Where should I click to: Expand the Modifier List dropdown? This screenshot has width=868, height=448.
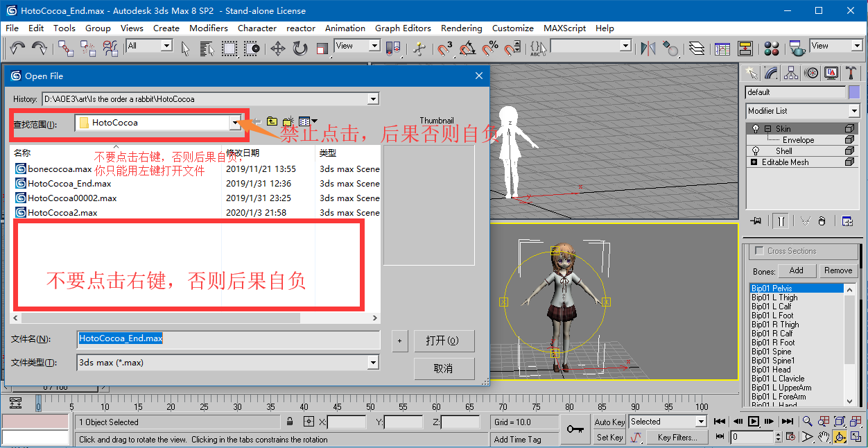tap(853, 111)
